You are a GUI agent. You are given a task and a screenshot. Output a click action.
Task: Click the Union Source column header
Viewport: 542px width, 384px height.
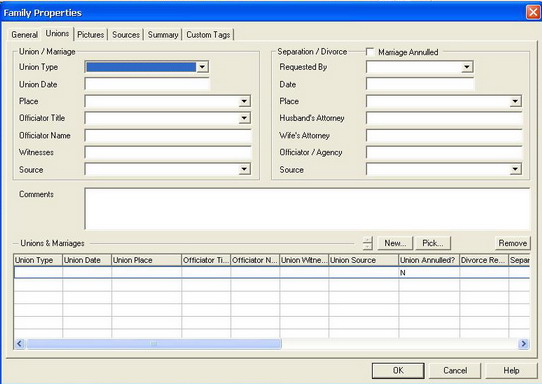click(x=364, y=260)
